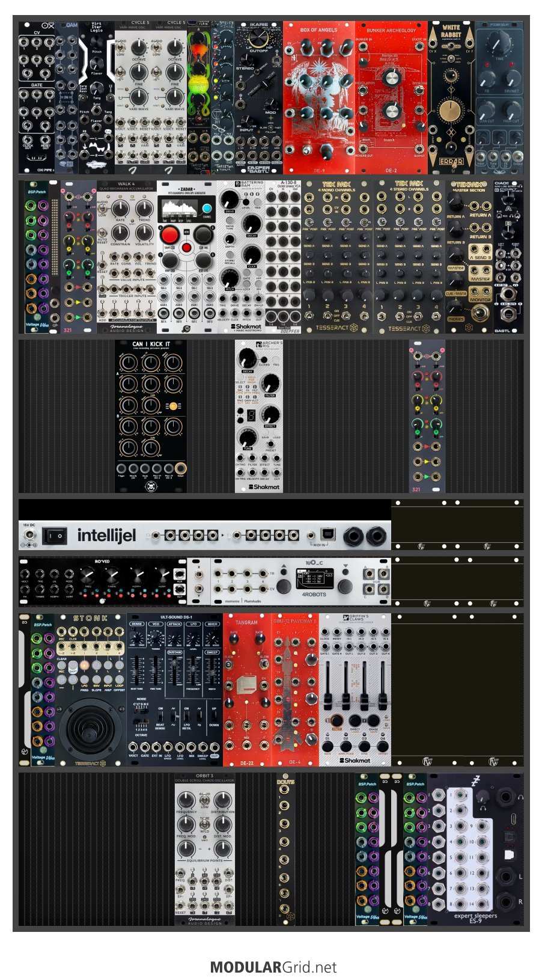
Task: Open the Box of Angels module
Action: [x=319, y=98]
